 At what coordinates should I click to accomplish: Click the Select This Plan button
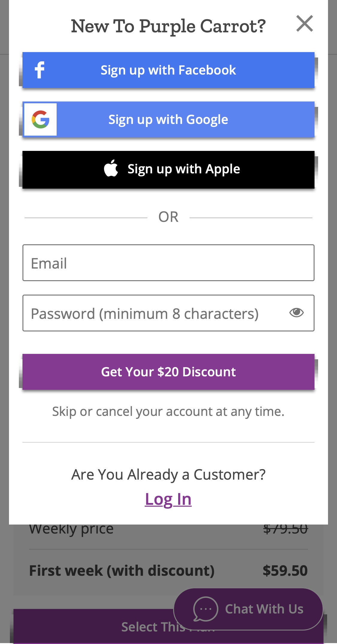tap(135, 627)
